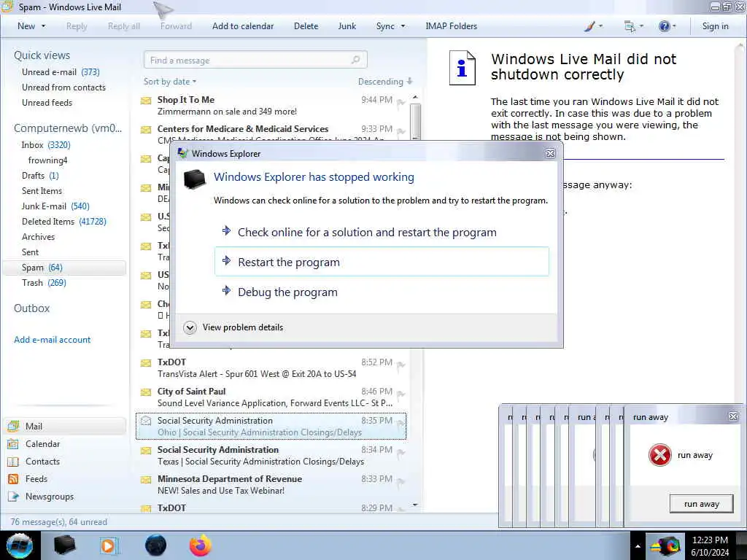
Task: Click message list scrollbar up arrow
Action: (x=415, y=97)
